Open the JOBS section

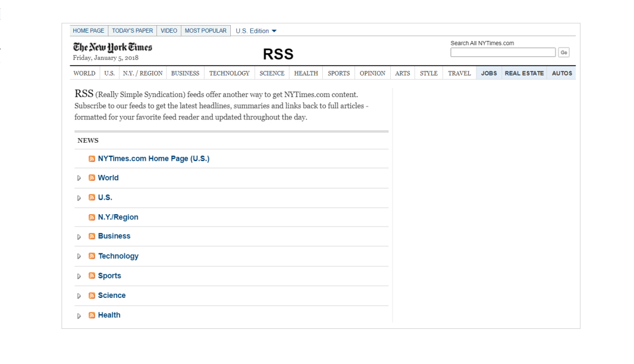coord(489,74)
